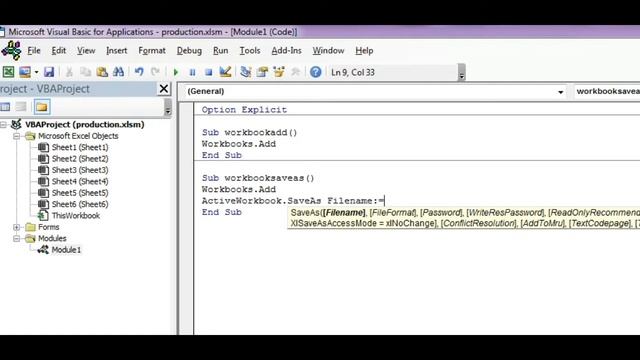Open the Insert menu

[x=117, y=51]
